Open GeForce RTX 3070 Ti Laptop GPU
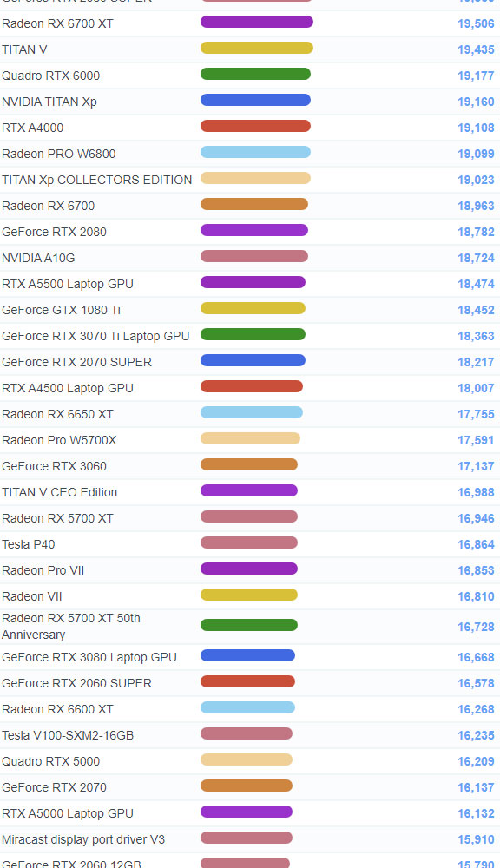This screenshot has height=868, width=500. point(95,336)
